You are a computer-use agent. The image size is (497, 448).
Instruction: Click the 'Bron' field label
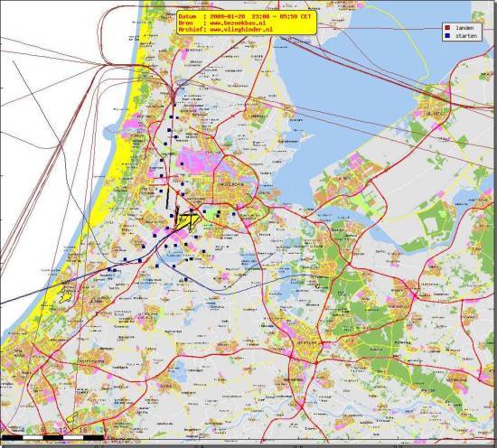[186, 23]
